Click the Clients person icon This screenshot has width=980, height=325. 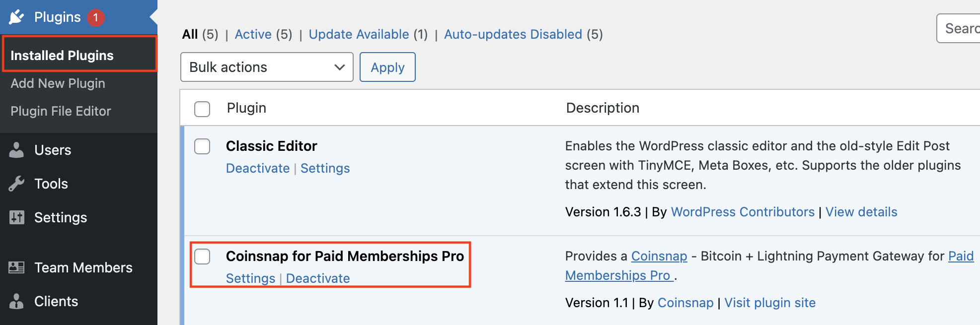(x=17, y=301)
